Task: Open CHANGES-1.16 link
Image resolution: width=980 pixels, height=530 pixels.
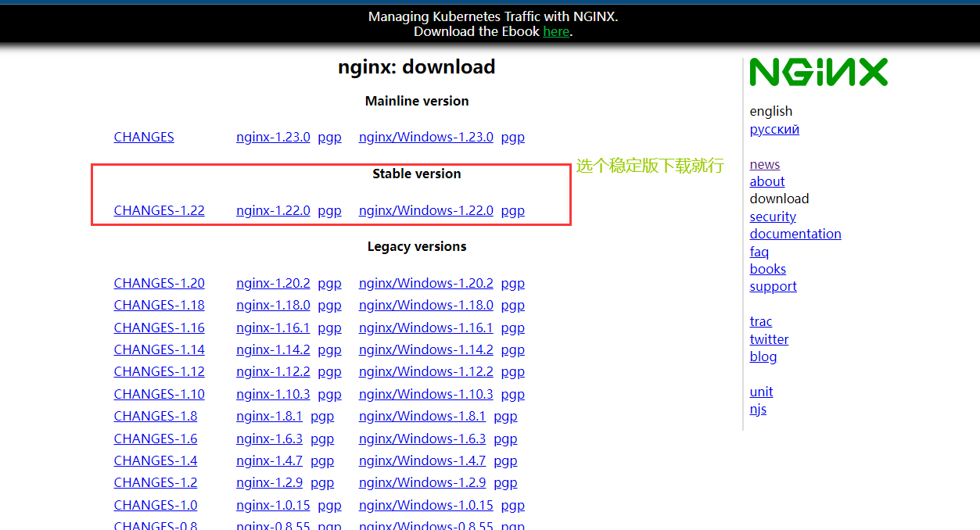Action: [x=160, y=328]
